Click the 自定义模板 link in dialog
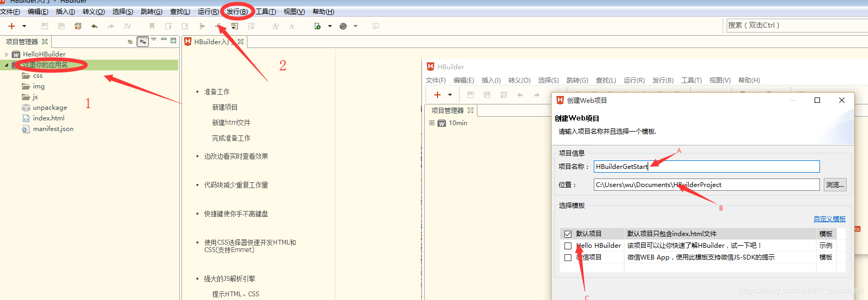Viewport: 868px width, 300px height. 830,219
